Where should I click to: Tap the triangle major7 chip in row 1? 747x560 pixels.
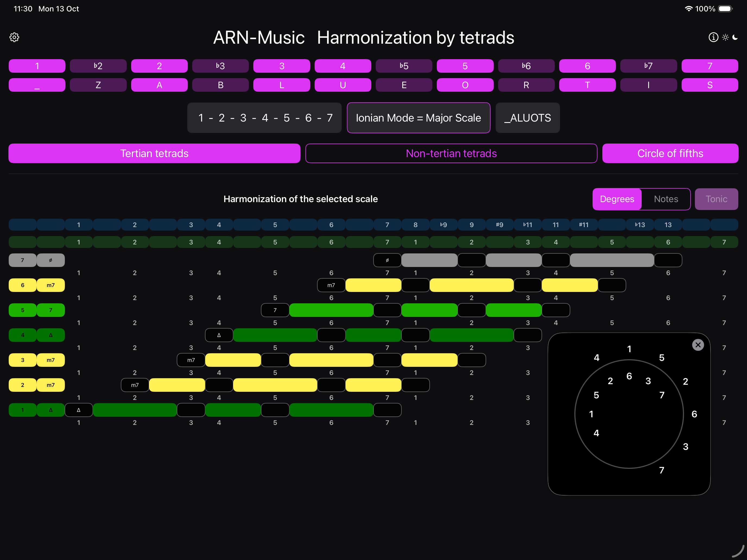[51, 410]
